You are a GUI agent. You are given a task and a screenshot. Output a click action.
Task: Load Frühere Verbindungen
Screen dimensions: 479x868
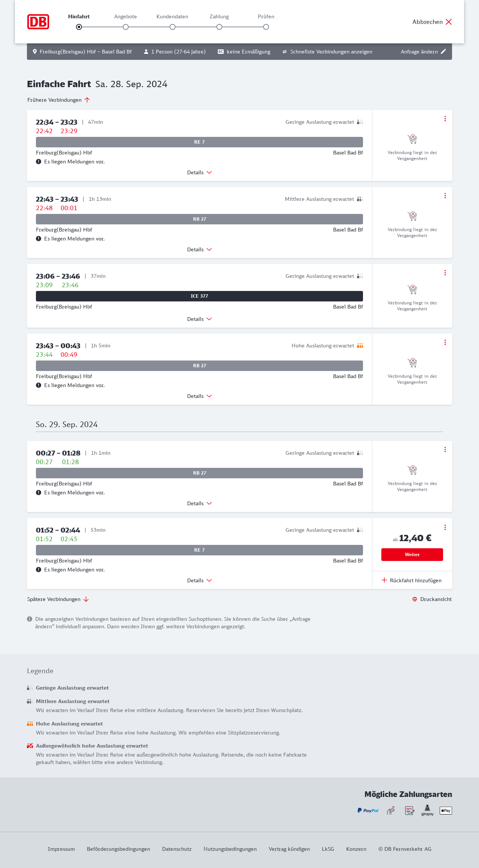(59, 100)
